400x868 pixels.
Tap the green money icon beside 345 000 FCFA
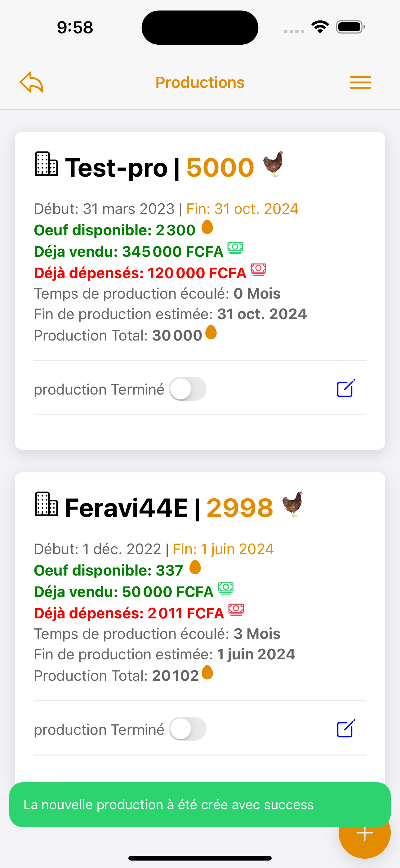235,248
